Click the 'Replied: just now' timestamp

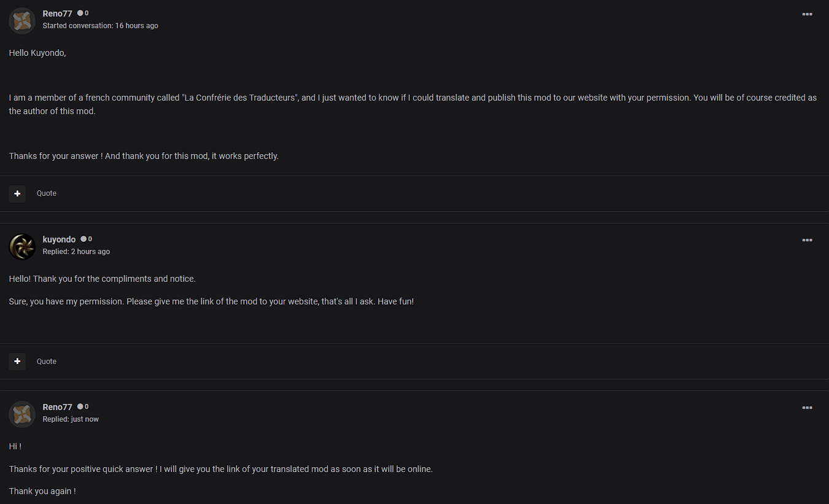(x=71, y=419)
